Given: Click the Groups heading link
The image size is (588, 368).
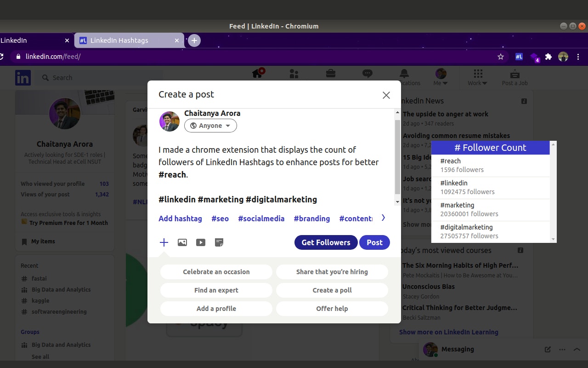Looking at the screenshot, I should pos(30,332).
